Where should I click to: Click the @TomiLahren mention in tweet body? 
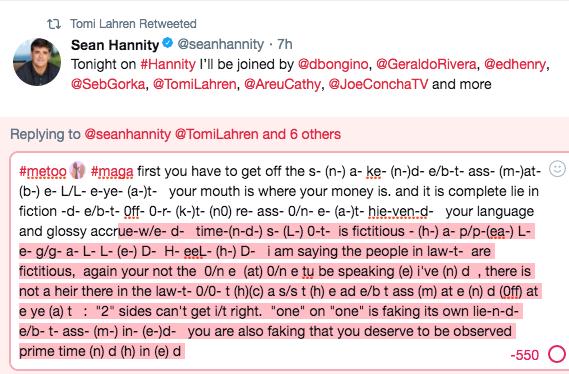(195, 85)
